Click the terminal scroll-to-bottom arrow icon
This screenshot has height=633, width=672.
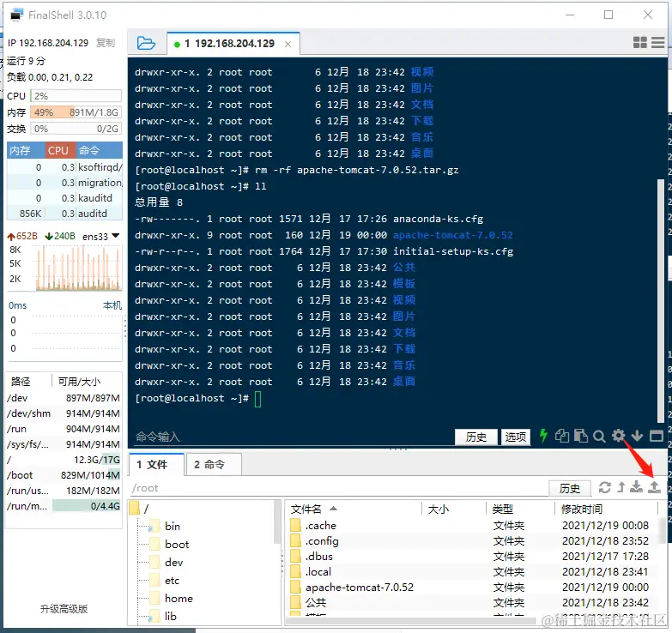(638, 436)
